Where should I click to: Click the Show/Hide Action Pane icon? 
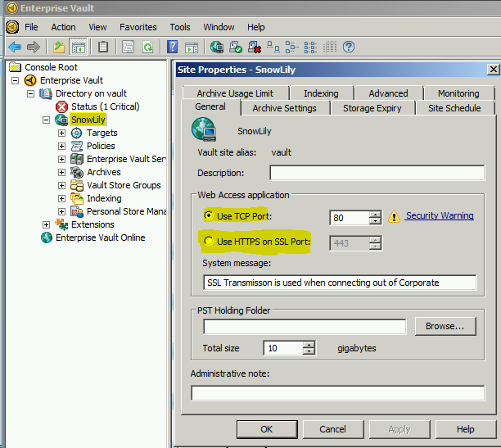[192, 48]
